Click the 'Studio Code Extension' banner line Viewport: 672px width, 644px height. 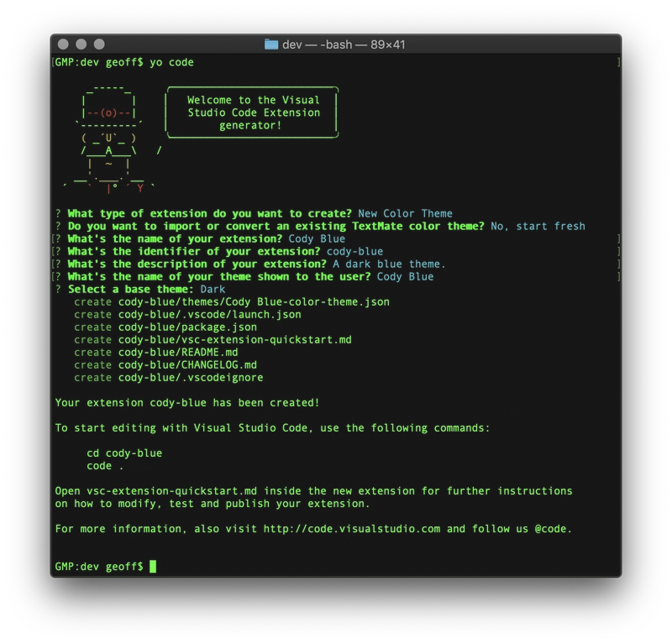pyautogui.click(x=254, y=113)
